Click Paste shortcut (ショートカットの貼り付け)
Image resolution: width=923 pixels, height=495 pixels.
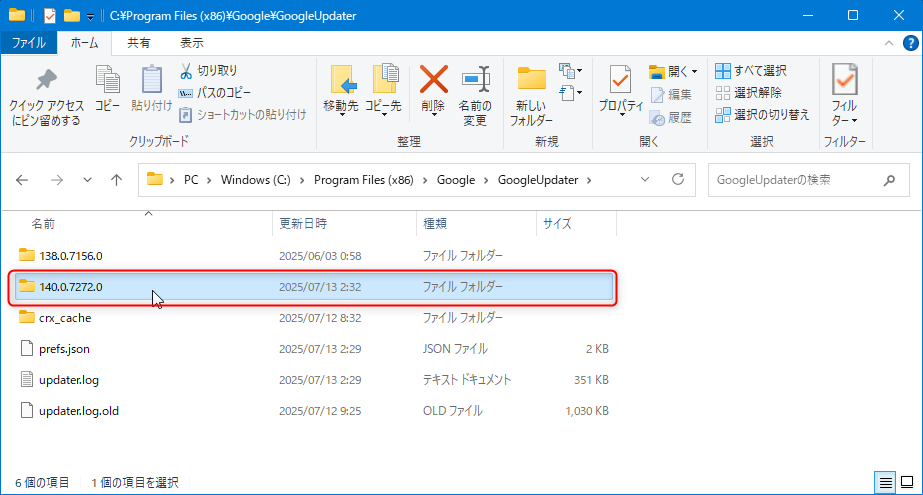(243, 115)
